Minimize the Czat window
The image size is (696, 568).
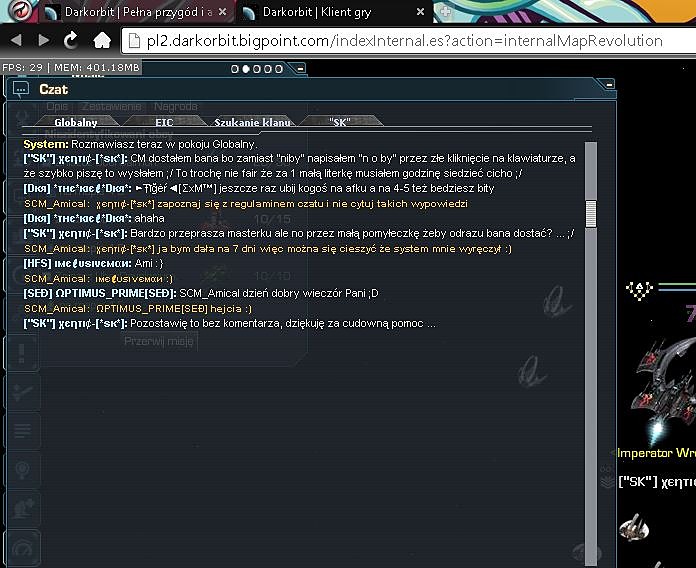pos(609,84)
